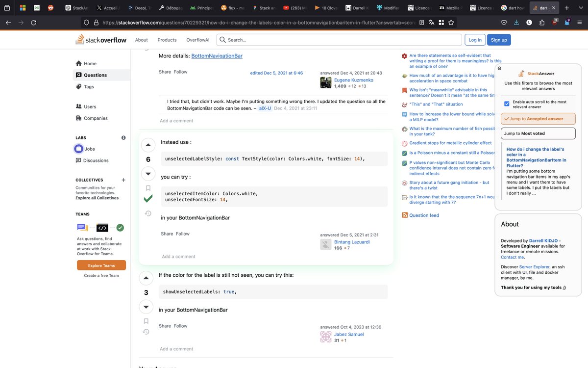Open Questions in the left sidebar
This screenshot has height=368, width=588.
(x=101, y=75)
